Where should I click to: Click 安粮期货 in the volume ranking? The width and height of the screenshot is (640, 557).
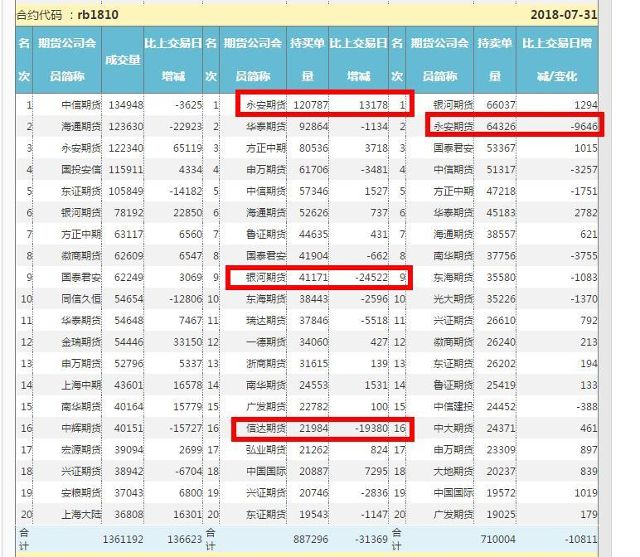(81, 493)
